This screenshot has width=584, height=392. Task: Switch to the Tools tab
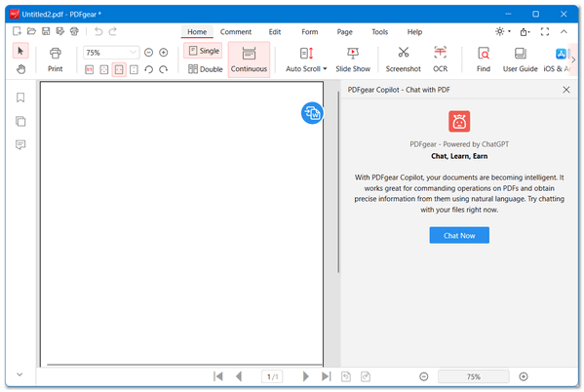379,31
